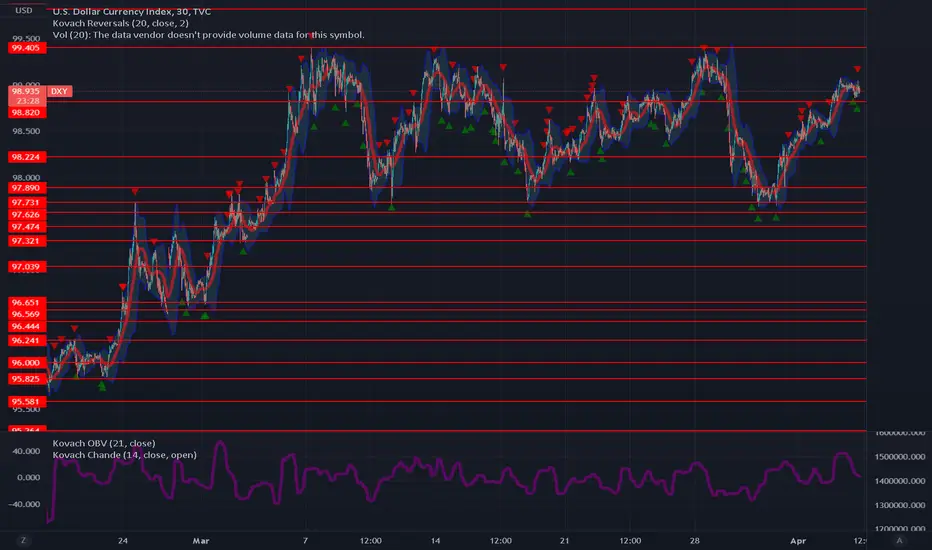Select the 97.321 horizontal level label
The width and height of the screenshot is (932, 550).
pyautogui.click(x=27, y=241)
